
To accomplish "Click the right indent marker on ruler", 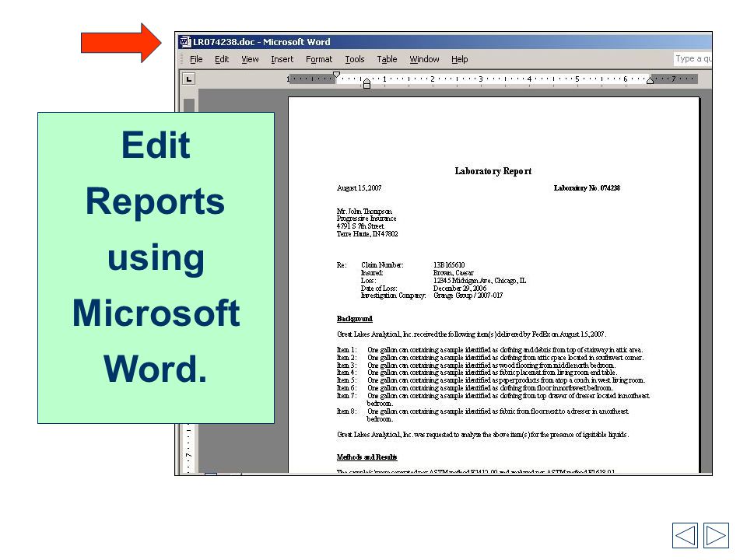I will coord(650,81).
